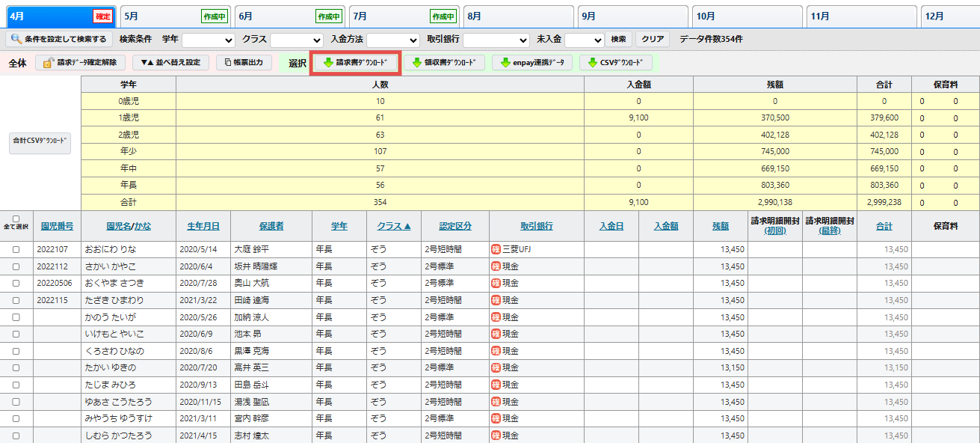Click the red 雑 badge in たじま みひろ row
The height and width of the screenshot is (443, 980).
click(x=495, y=385)
